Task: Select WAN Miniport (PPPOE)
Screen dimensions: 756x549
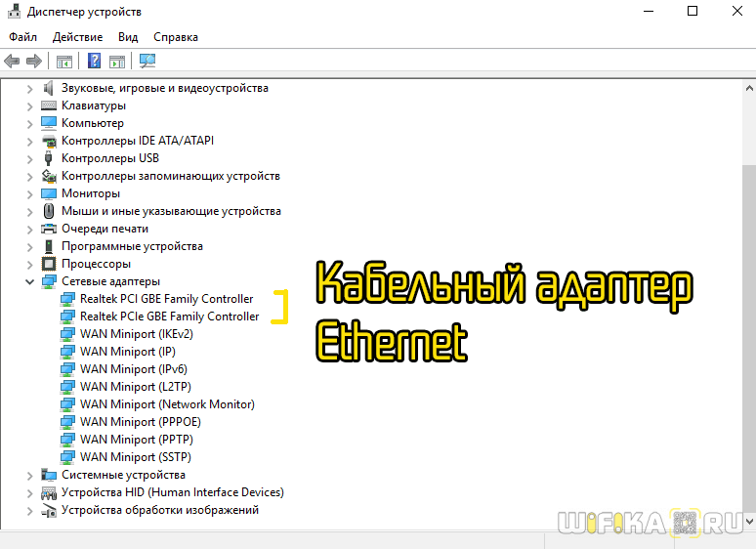Action: click(x=141, y=422)
